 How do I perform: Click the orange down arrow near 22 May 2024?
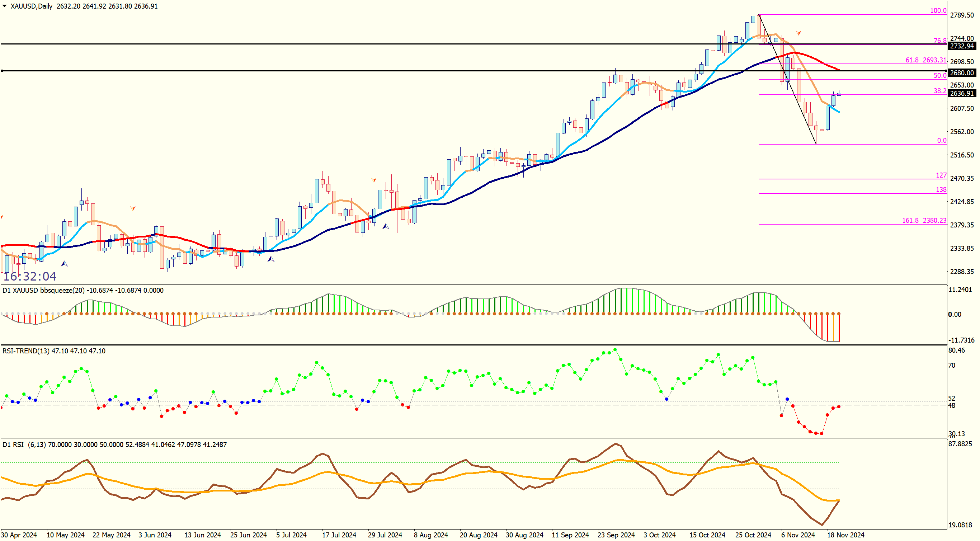tap(133, 208)
